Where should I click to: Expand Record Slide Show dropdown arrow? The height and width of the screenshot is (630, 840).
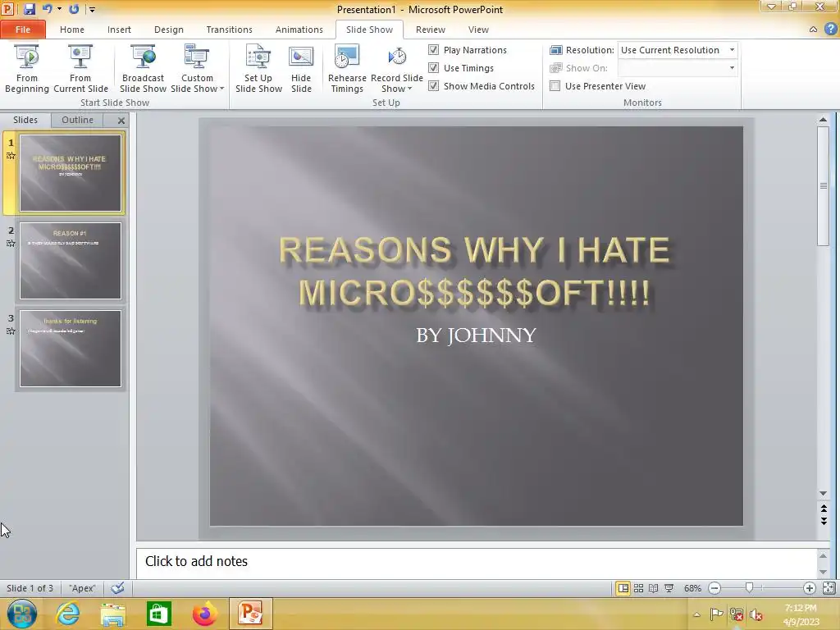pos(410,89)
